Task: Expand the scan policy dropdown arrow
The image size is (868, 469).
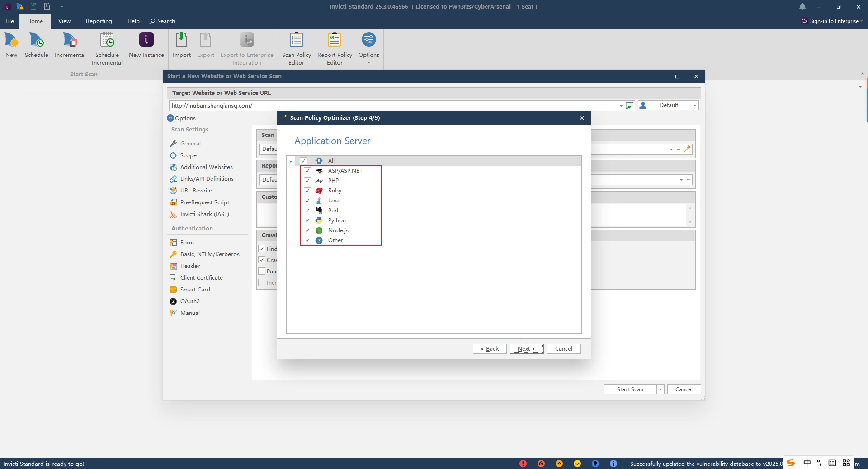Action: tap(671, 149)
